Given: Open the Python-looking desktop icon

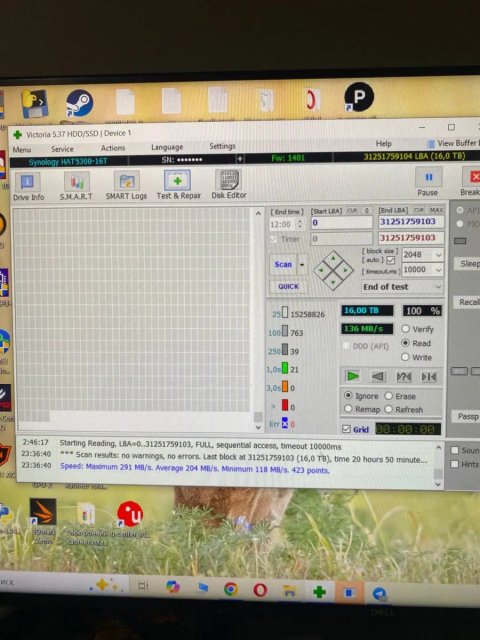Looking at the screenshot, I should 35,104.
